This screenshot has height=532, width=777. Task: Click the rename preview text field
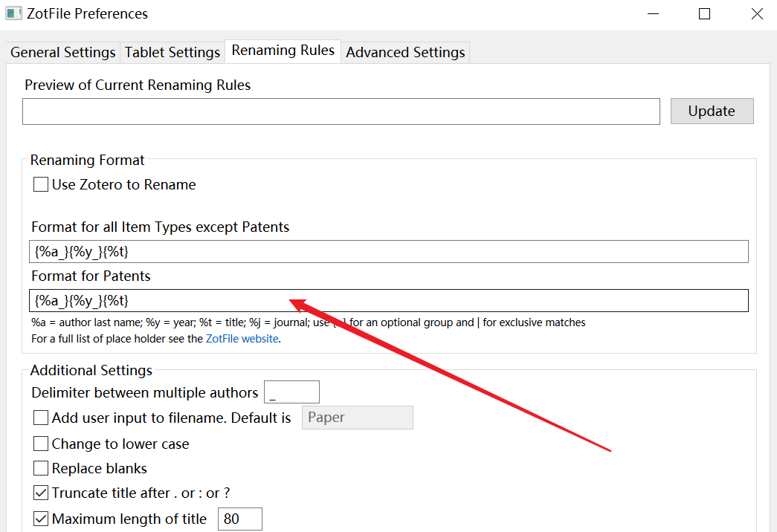(x=341, y=111)
